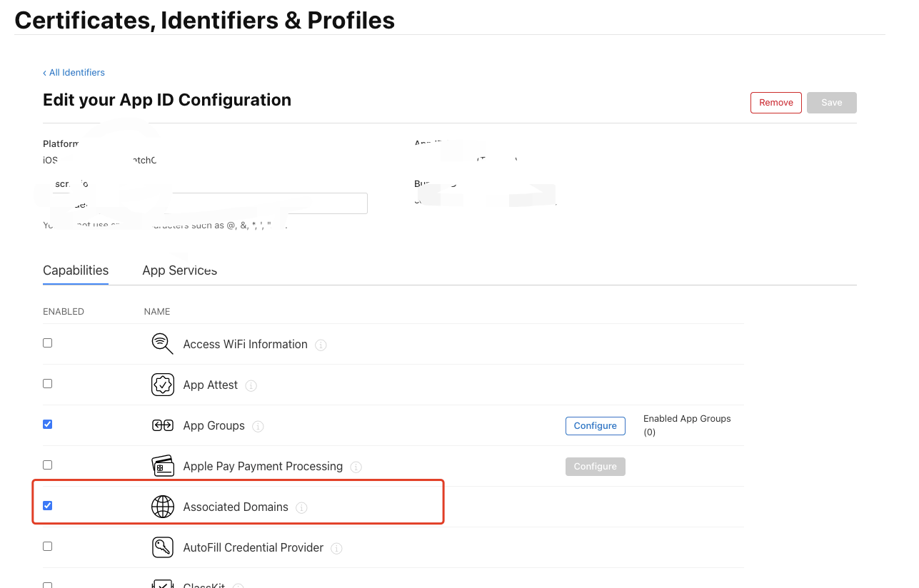Click the Certificates, Identifiers & Profiles heading
Image resolution: width=919 pixels, height=588 pixels.
point(205,20)
